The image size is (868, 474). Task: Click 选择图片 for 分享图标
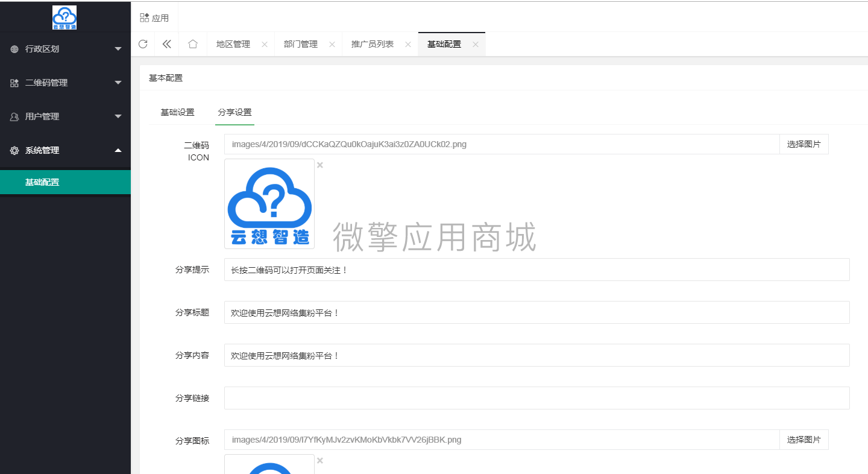pos(804,440)
